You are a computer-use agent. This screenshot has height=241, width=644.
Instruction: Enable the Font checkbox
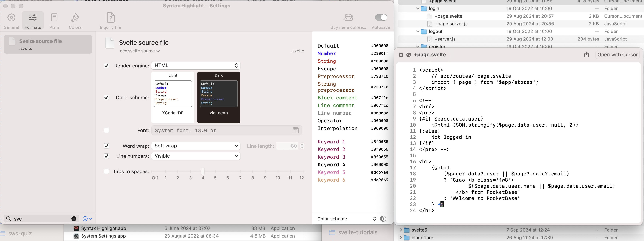click(x=106, y=130)
